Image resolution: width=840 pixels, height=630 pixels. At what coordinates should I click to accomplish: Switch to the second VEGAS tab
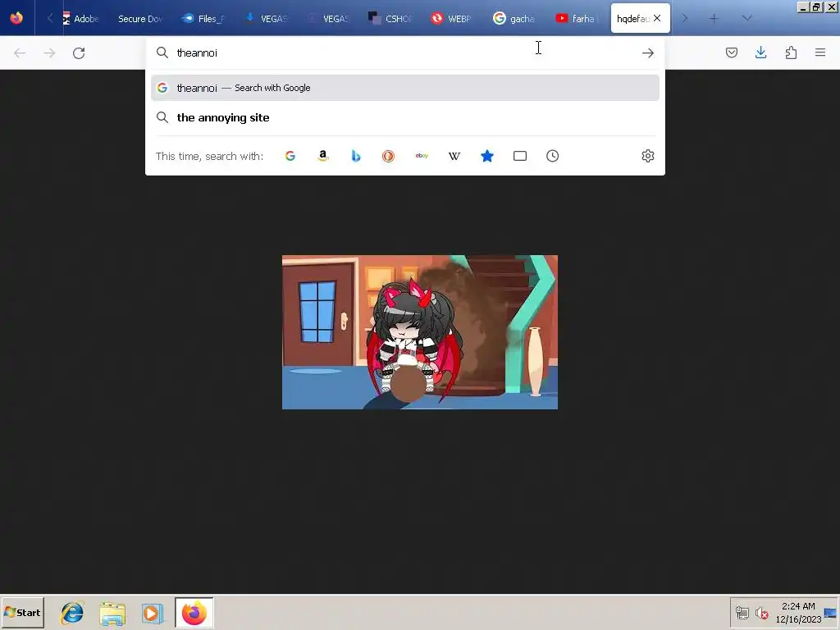coord(328,19)
